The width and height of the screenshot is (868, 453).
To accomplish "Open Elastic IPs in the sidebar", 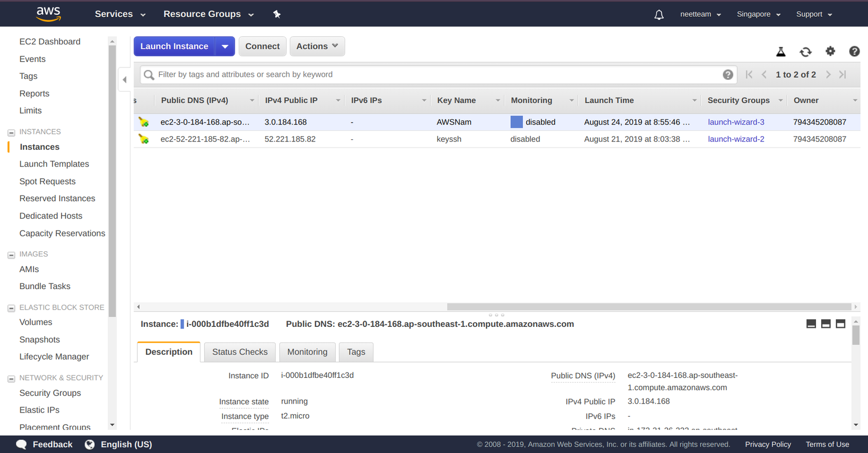I will pyautogui.click(x=39, y=410).
